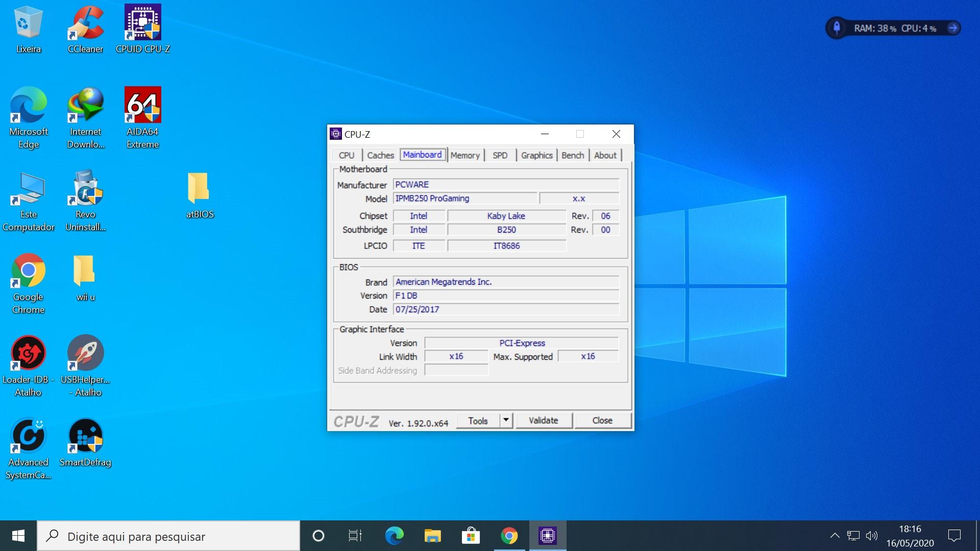Close CPU-Z with the title bar X
This screenshot has width=980, height=551.
pyautogui.click(x=616, y=134)
